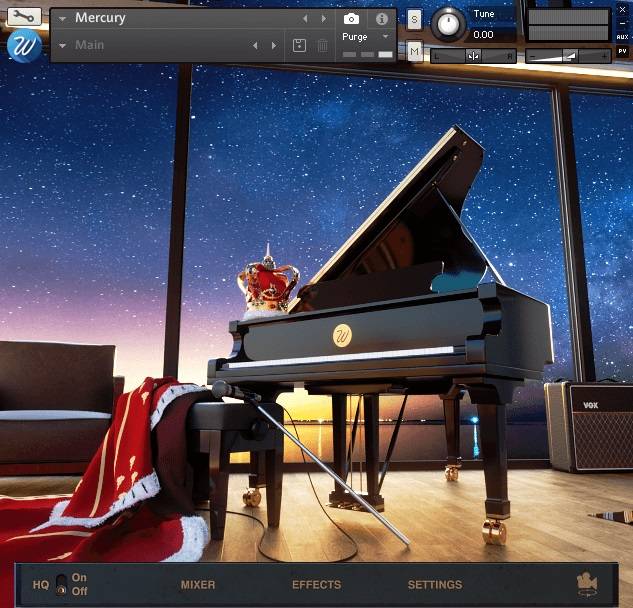Solo the instrument with S button

pos(414,19)
